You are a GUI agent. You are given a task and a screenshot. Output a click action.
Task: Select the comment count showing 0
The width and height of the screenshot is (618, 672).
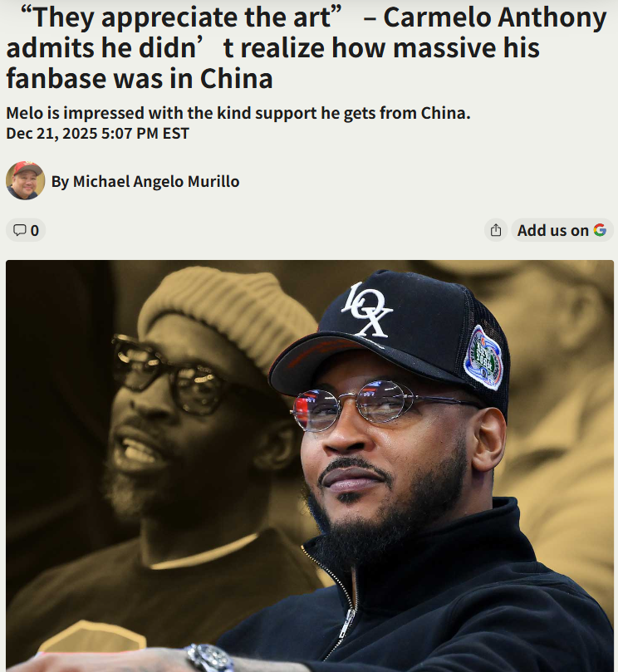[35, 231]
